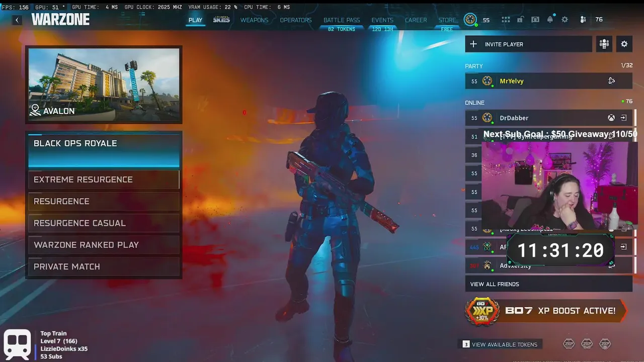Click the plus icon on Invite Player
This screenshot has width=644, height=362.
[x=473, y=44]
